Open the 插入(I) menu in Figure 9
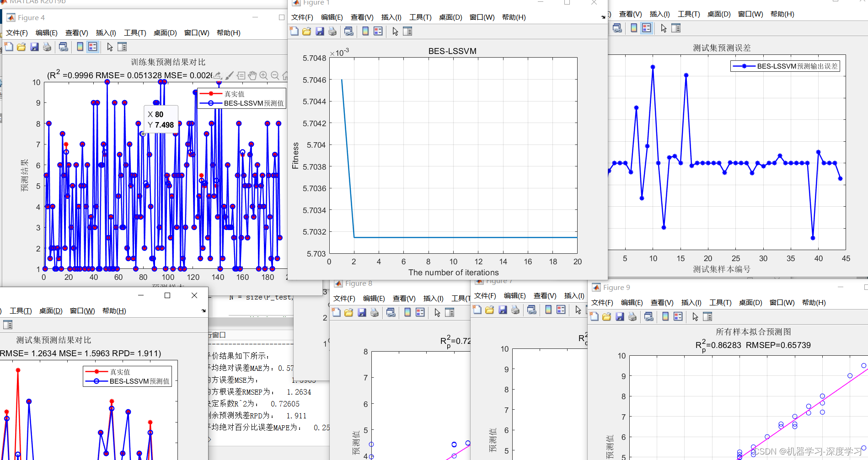The height and width of the screenshot is (460, 868). coord(691,302)
